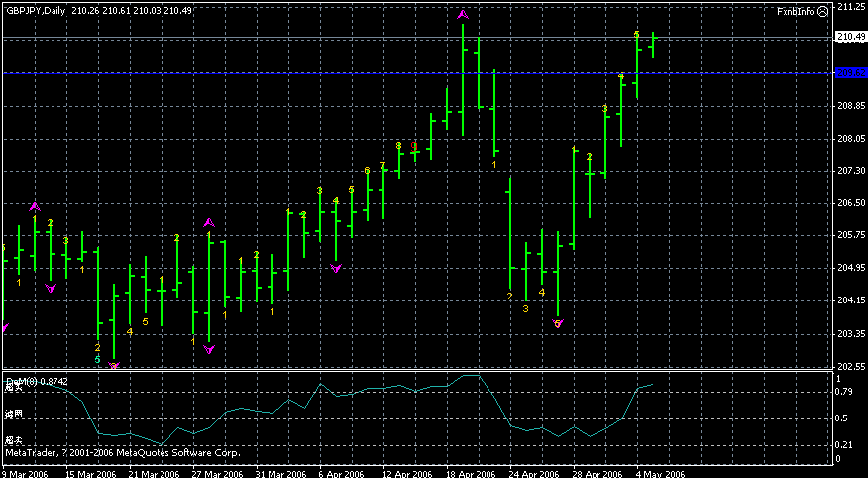Grab the divider between chart and DeM window
This screenshot has width=868, height=478.
pyautogui.click(x=416, y=372)
